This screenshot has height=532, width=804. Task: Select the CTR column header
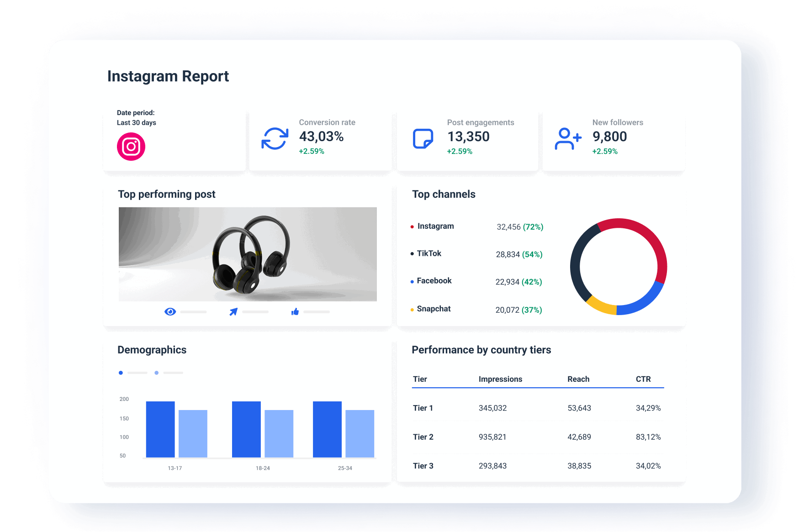(x=643, y=379)
